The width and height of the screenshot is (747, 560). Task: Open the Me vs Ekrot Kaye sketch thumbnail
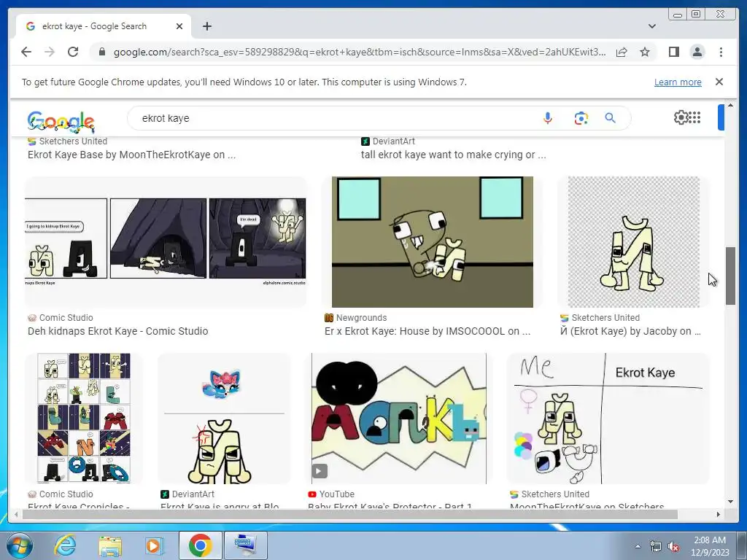608,418
